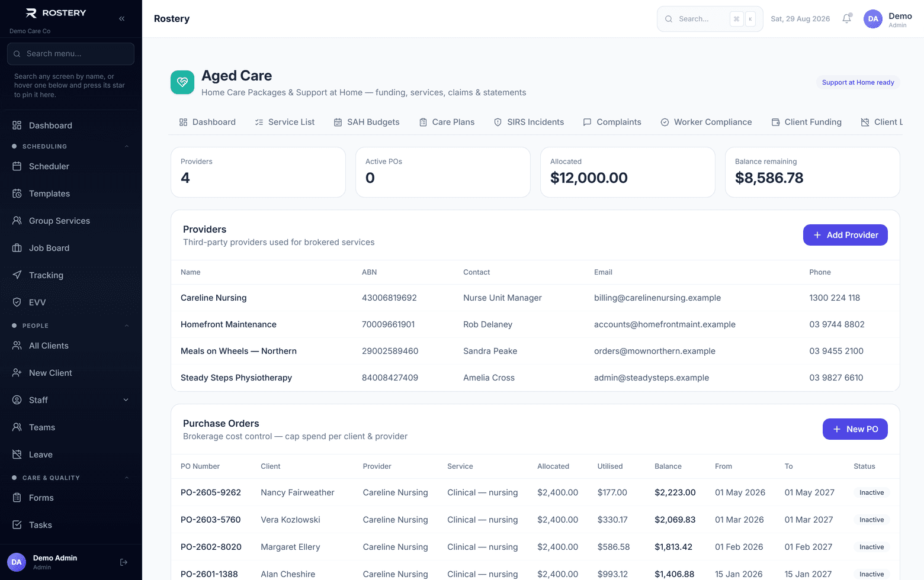
Task: Open Teams in sidebar
Action: pyautogui.click(x=71, y=427)
